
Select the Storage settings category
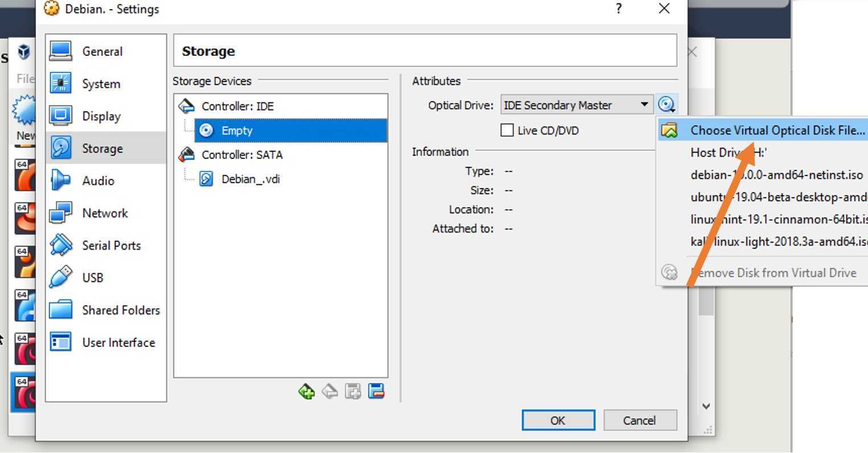[106, 148]
